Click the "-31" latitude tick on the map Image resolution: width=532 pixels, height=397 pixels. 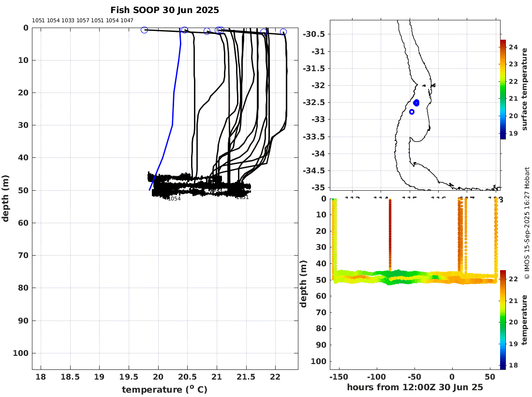tap(318, 51)
